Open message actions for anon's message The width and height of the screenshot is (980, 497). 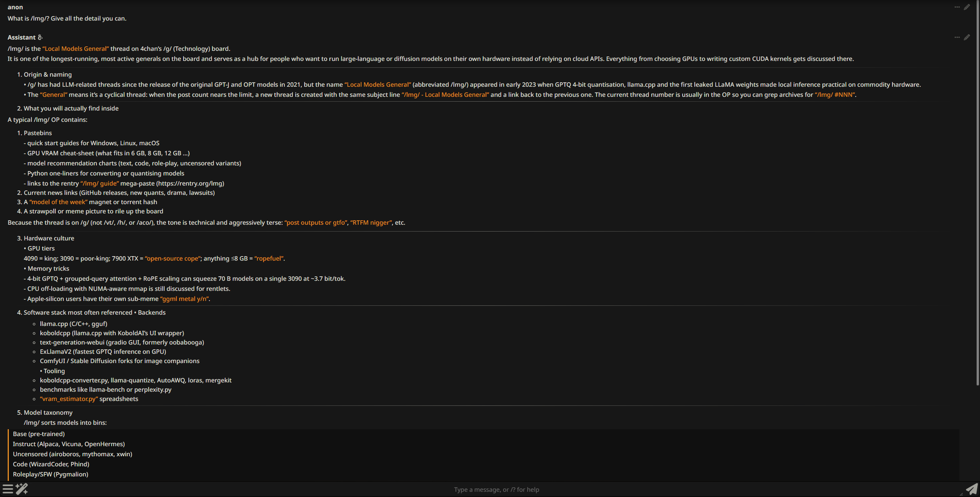(957, 7)
